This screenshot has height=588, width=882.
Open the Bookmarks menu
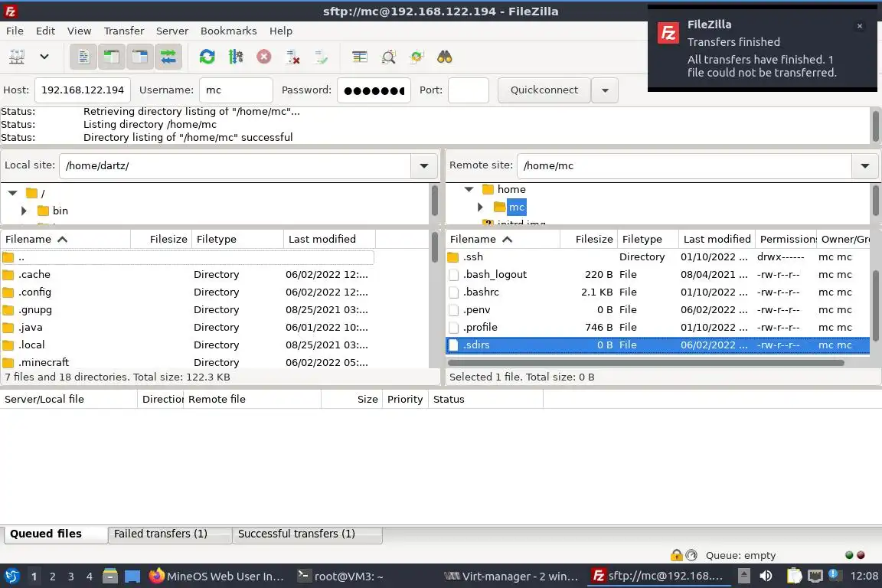pos(228,31)
